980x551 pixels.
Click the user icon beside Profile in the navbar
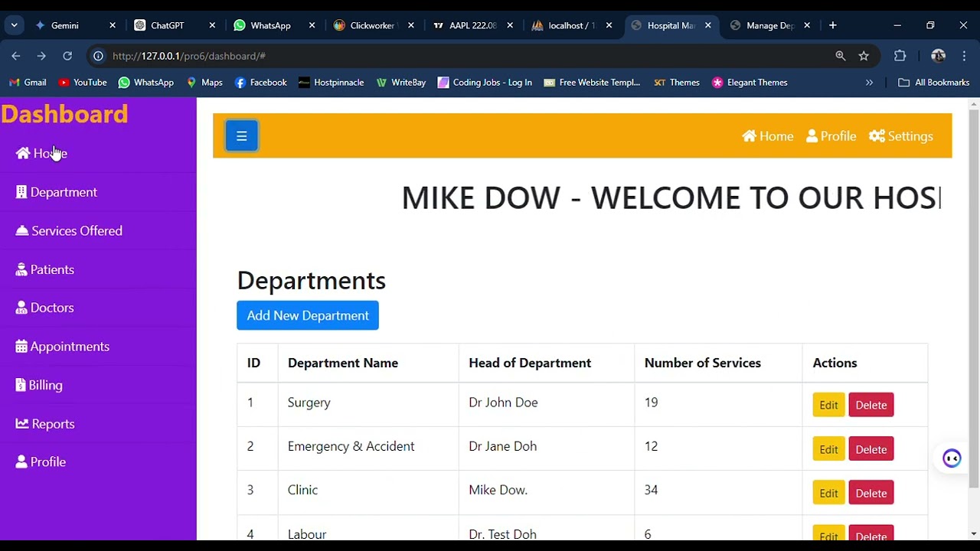[x=812, y=136]
